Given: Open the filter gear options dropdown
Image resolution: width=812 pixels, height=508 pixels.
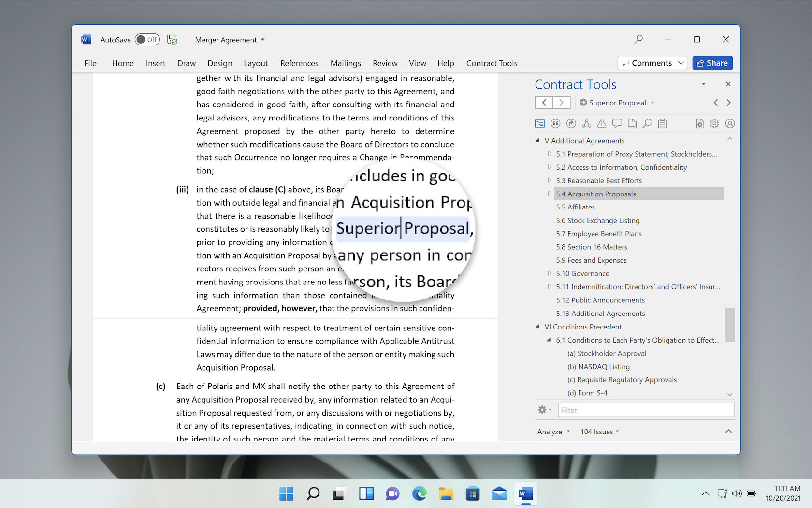Looking at the screenshot, I should [545, 410].
